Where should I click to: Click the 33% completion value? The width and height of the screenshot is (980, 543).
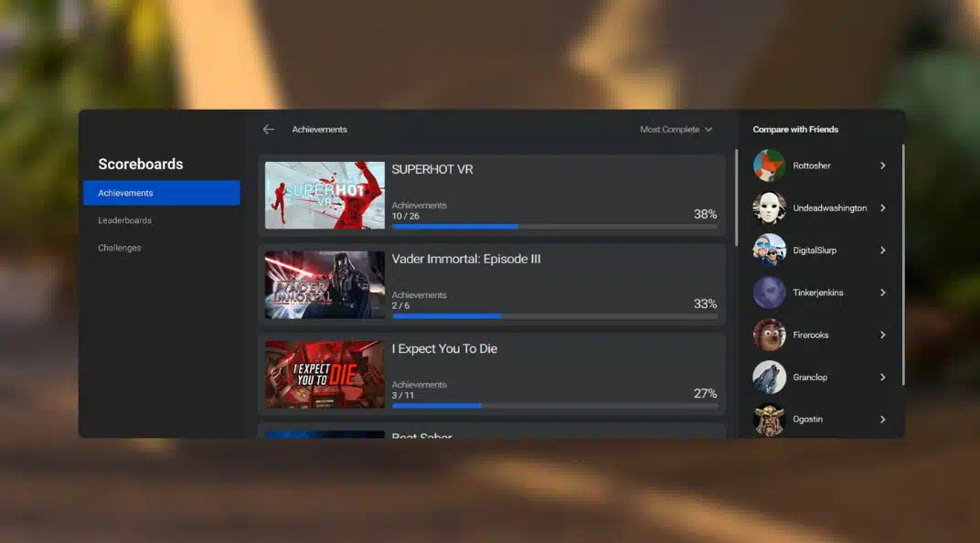(705, 303)
